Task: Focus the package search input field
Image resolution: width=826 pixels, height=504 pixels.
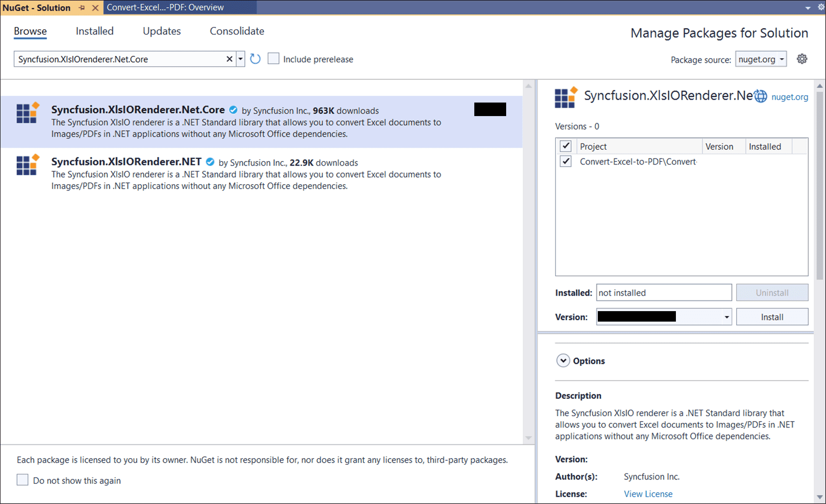Action: [120, 59]
